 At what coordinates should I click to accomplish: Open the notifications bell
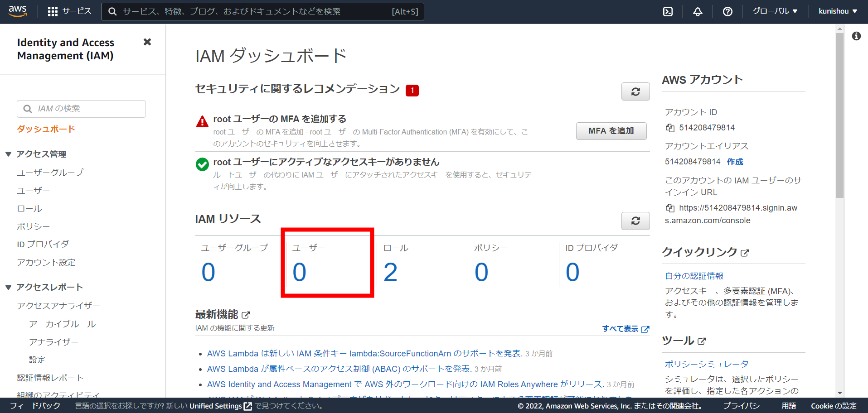(x=697, y=11)
